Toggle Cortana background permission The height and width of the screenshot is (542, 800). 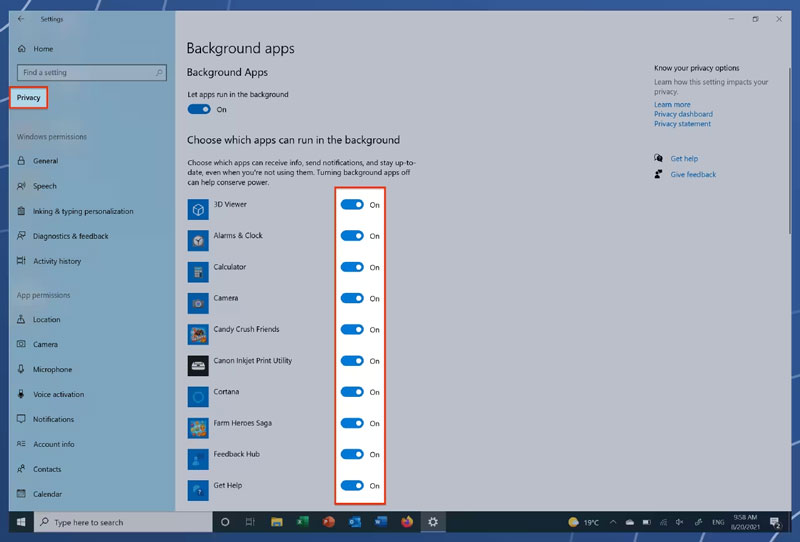352,392
